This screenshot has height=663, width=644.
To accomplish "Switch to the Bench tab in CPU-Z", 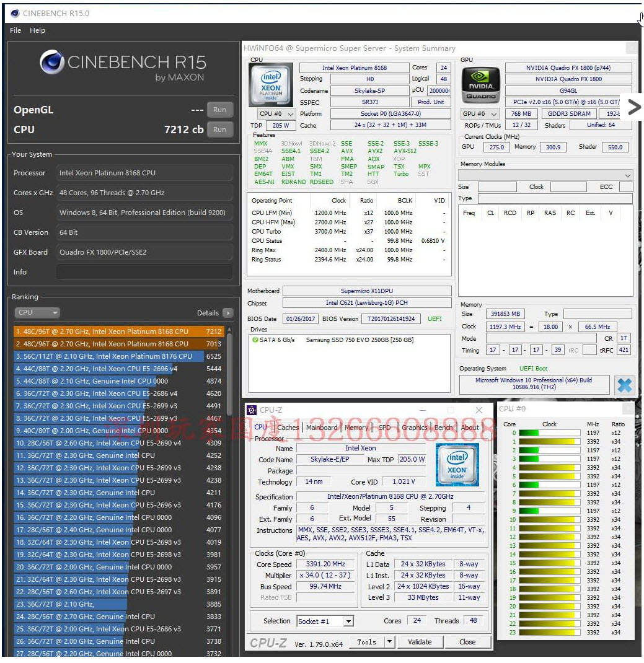I will click(x=444, y=428).
